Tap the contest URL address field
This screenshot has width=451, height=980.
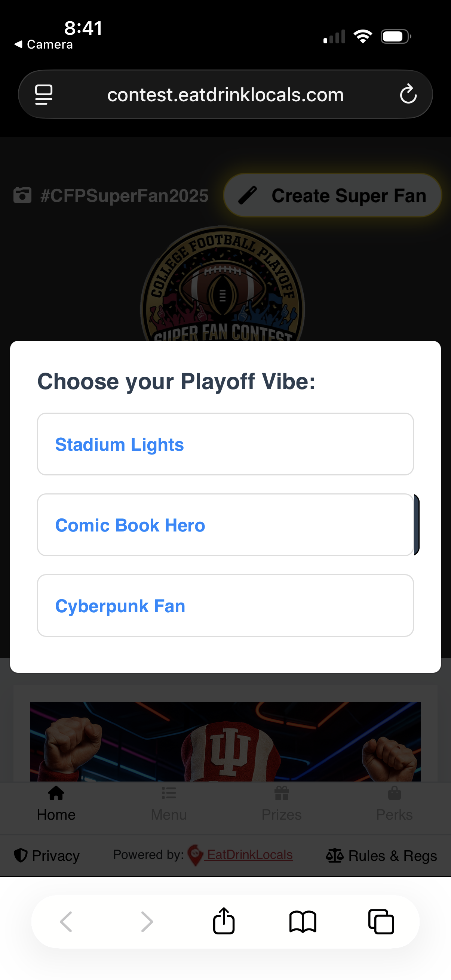pos(225,94)
